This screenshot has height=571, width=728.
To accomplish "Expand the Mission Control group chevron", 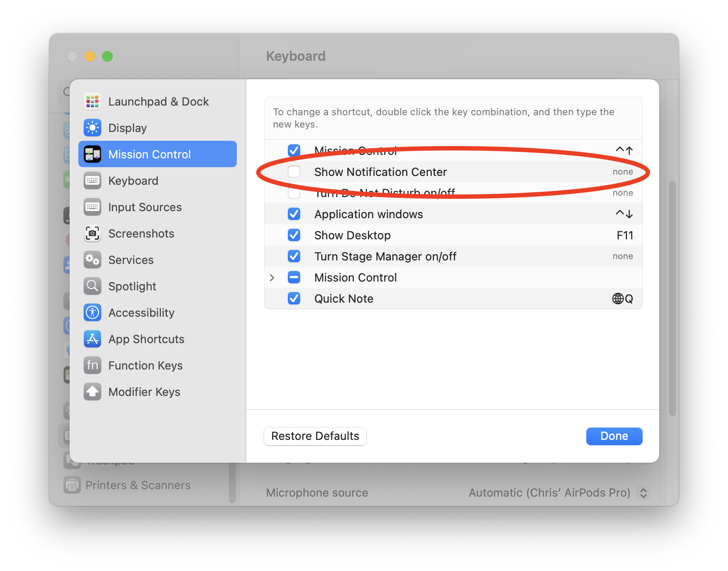I will tap(272, 278).
